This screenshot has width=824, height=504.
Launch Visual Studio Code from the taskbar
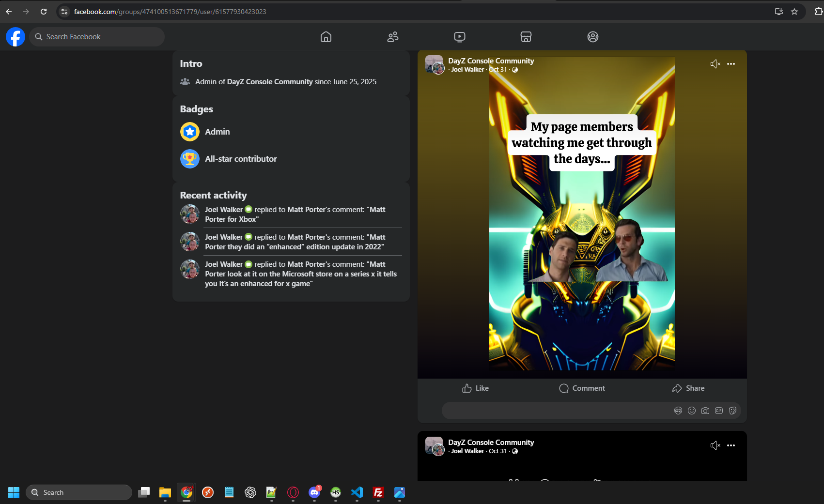point(357,492)
